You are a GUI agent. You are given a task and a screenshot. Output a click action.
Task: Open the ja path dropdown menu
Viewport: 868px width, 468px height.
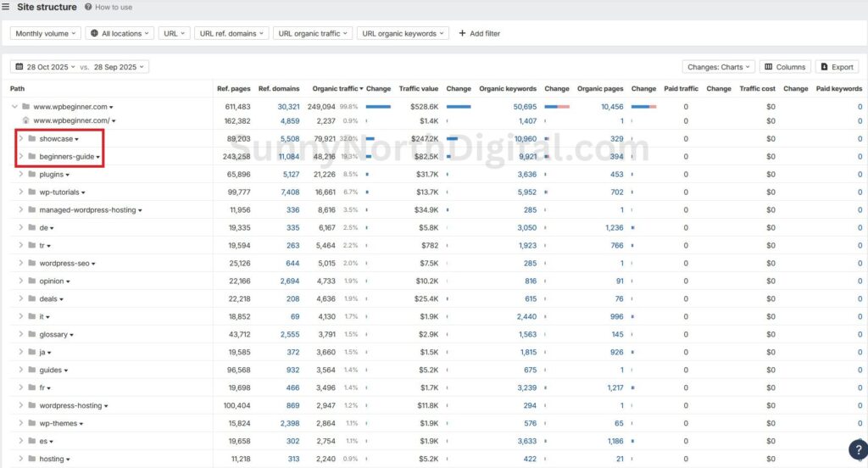pos(49,352)
